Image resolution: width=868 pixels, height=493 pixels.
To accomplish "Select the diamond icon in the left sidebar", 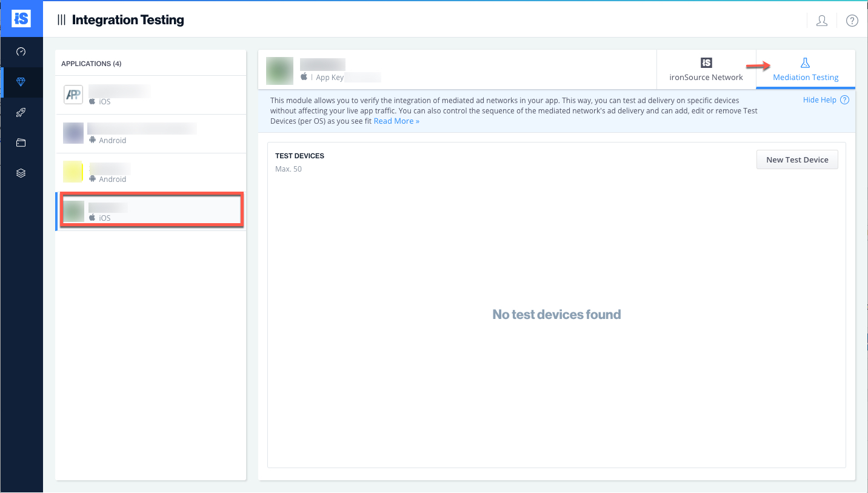I will coord(21,82).
